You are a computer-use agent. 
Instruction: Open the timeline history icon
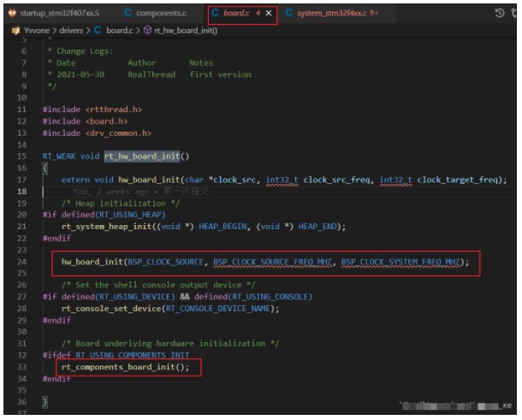499,14
